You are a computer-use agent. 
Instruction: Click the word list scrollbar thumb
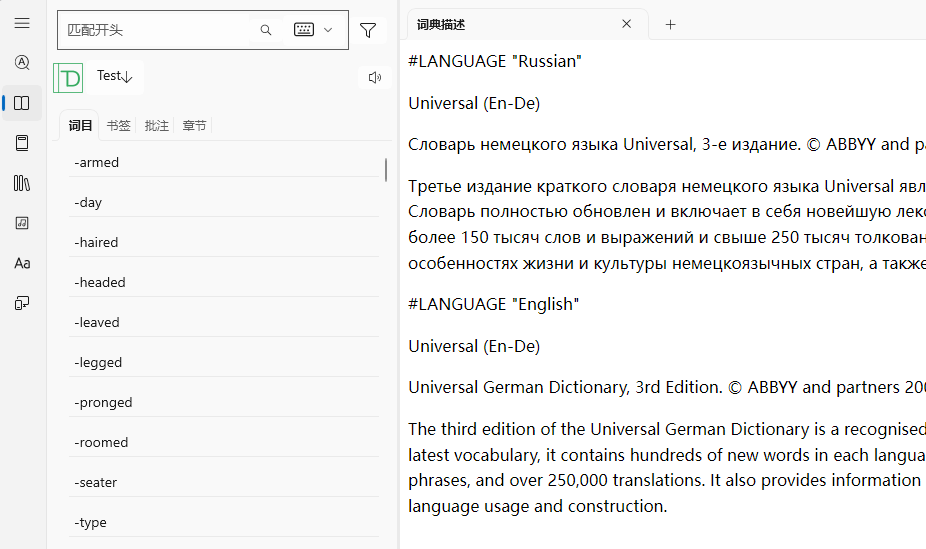click(386, 170)
